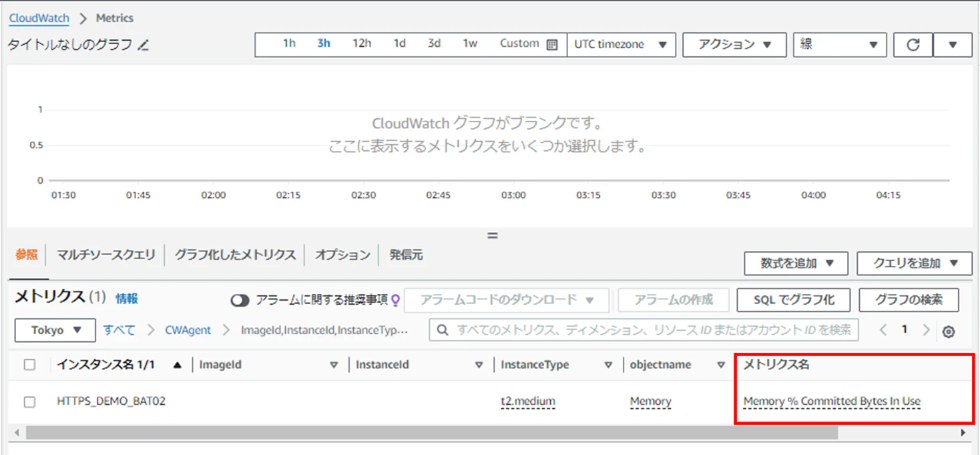Open objectname column filter arrow

(721, 365)
